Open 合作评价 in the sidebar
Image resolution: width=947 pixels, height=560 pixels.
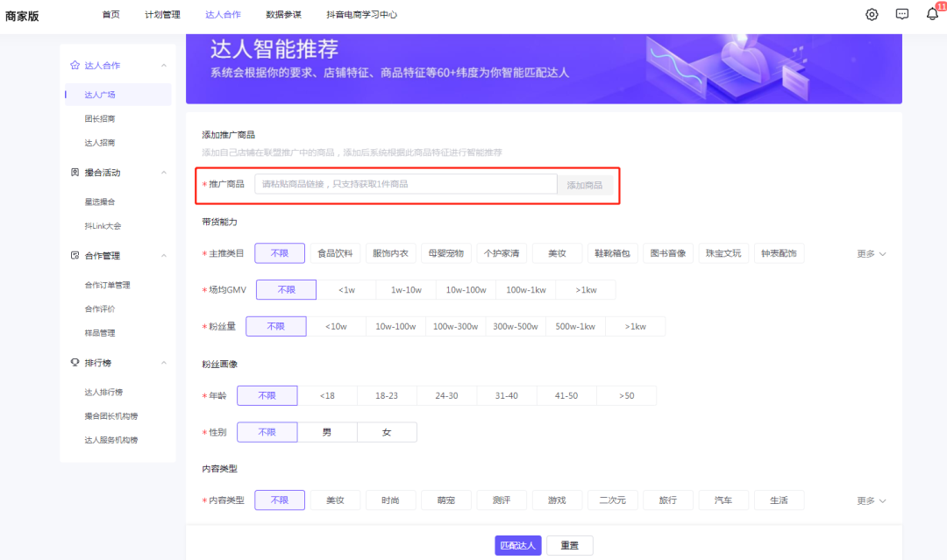point(100,309)
